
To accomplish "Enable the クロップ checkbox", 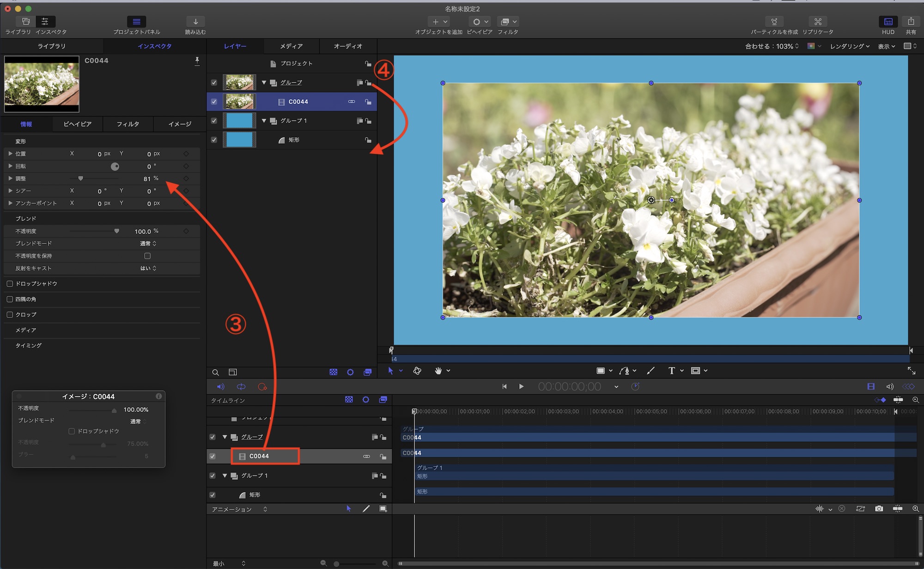I will tap(10, 315).
